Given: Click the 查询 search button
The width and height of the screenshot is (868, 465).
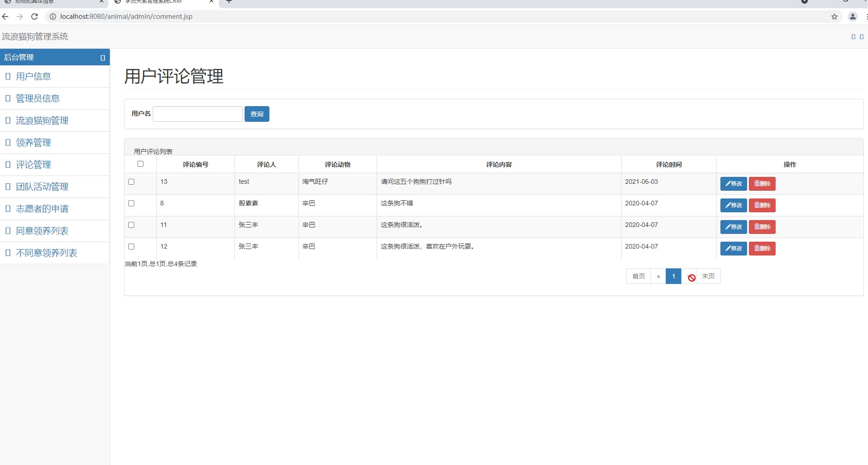Looking at the screenshot, I should (x=257, y=114).
